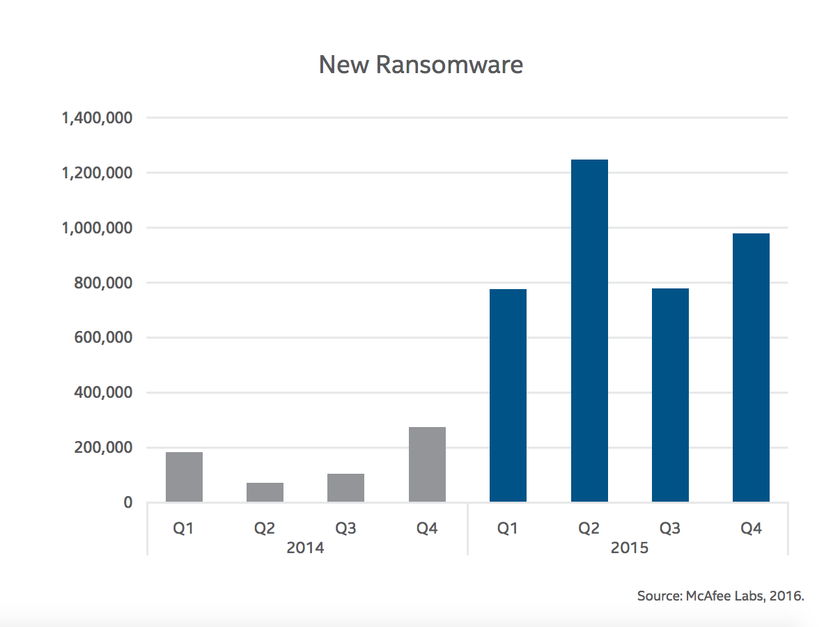Click the New Ransomware chart title

click(x=421, y=65)
